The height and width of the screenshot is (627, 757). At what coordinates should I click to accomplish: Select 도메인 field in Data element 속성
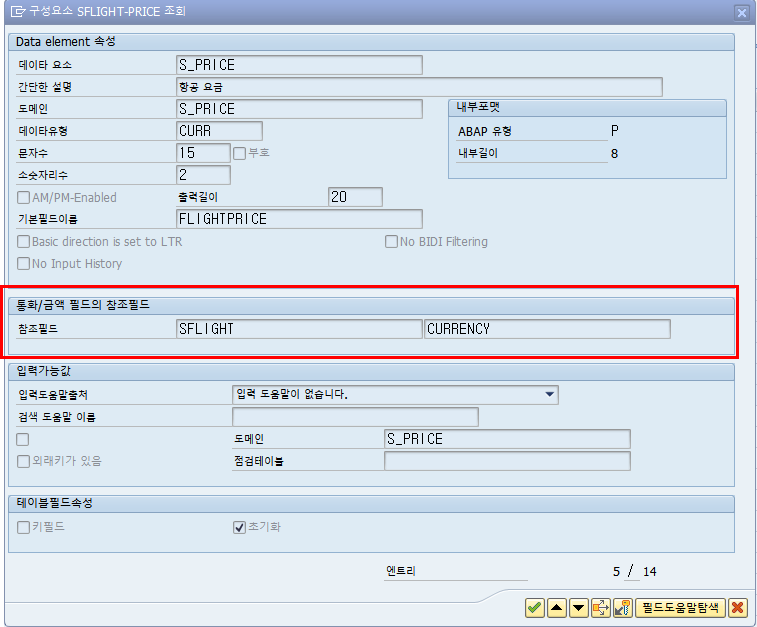point(299,109)
